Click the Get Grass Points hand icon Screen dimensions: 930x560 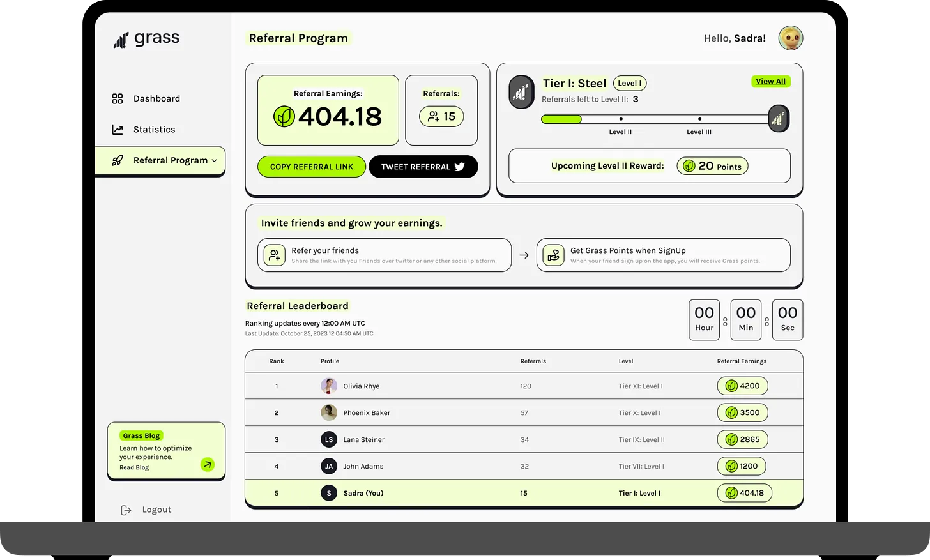click(x=554, y=255)
